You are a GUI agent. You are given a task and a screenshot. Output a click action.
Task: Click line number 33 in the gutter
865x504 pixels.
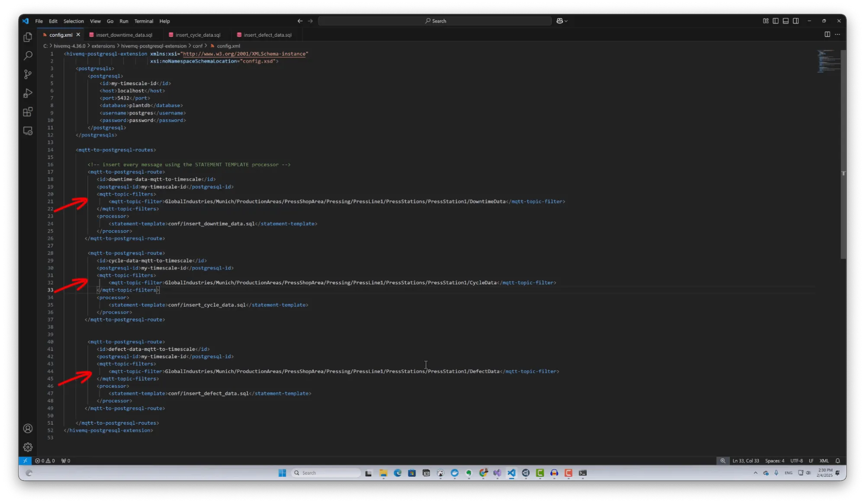[x=51, y=290]
